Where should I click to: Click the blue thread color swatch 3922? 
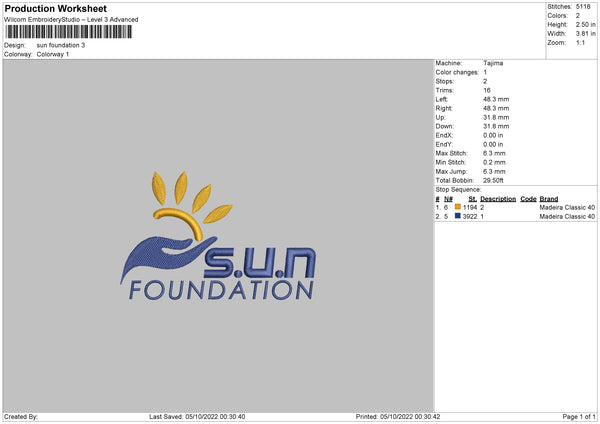458,216
